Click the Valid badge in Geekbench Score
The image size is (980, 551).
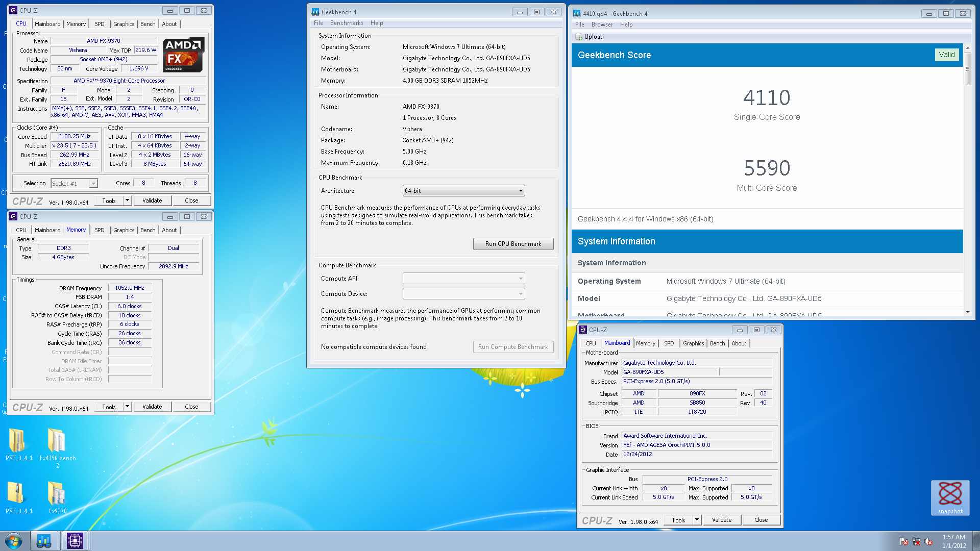click(x=947, y=55)
